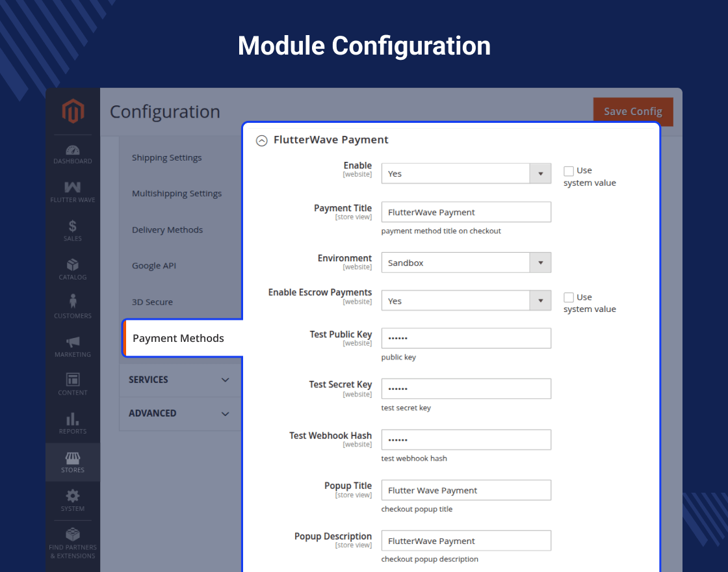The image size is (728, 572).
Task: Tick Use system value for Escrow Payments
Action: click(x=568, y=297)
